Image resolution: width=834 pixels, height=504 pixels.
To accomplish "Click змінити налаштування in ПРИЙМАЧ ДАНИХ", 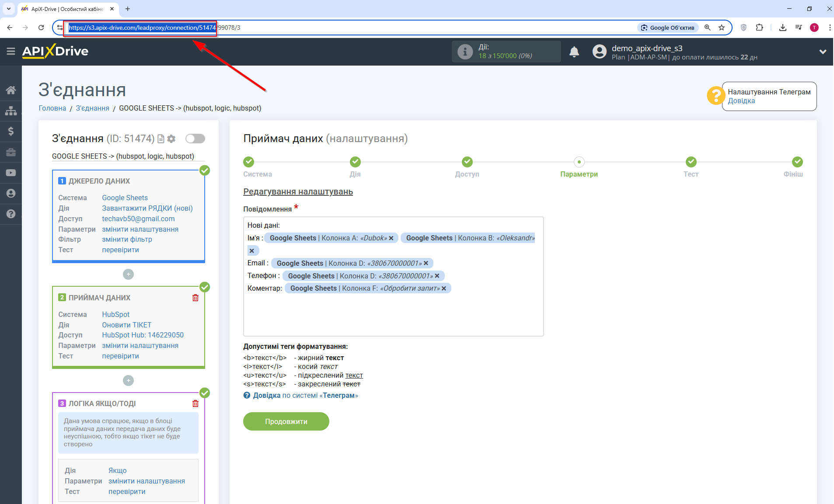I will 140,345.
